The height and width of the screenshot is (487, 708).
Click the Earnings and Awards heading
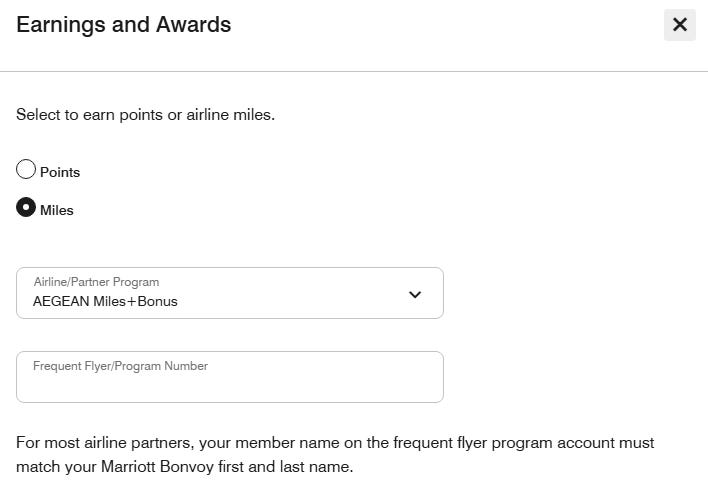pyautogui.click(x=124, y=25)
